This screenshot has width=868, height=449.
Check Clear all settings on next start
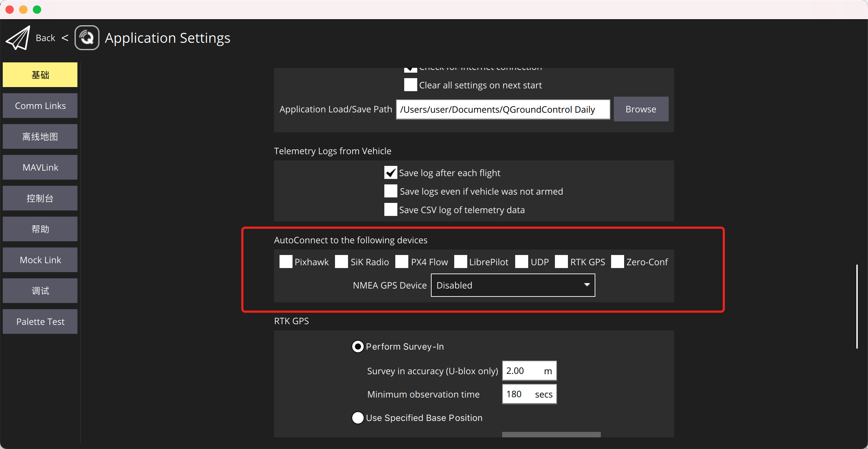pyautogui.click(x=410, y=85)
